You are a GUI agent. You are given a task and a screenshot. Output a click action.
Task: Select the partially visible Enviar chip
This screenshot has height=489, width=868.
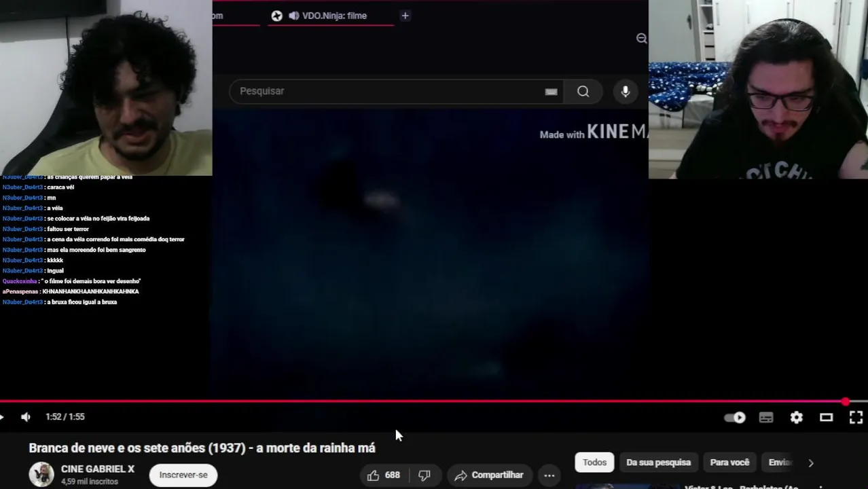780,463
